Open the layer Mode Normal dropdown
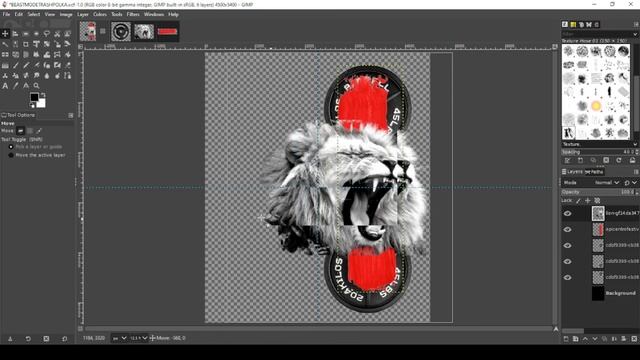 coord(607,182)
